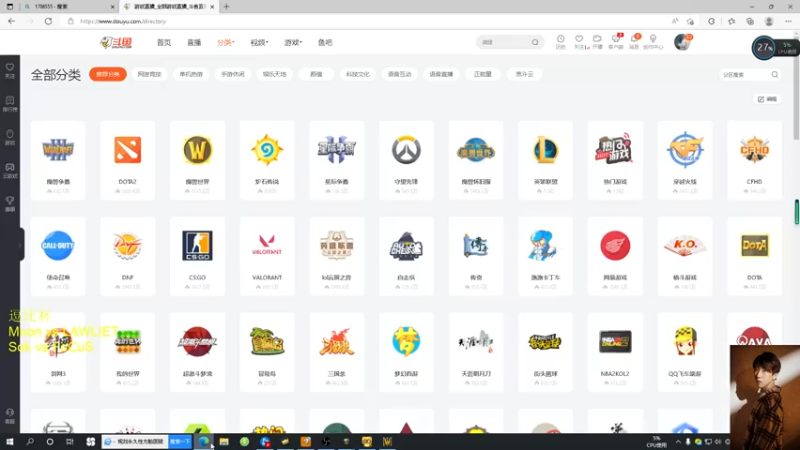This screenshot has width=800, height=450.
Task: Expand the 游戏 navigation dropdown
Action: pyautogui.click(x=293, y=42)
